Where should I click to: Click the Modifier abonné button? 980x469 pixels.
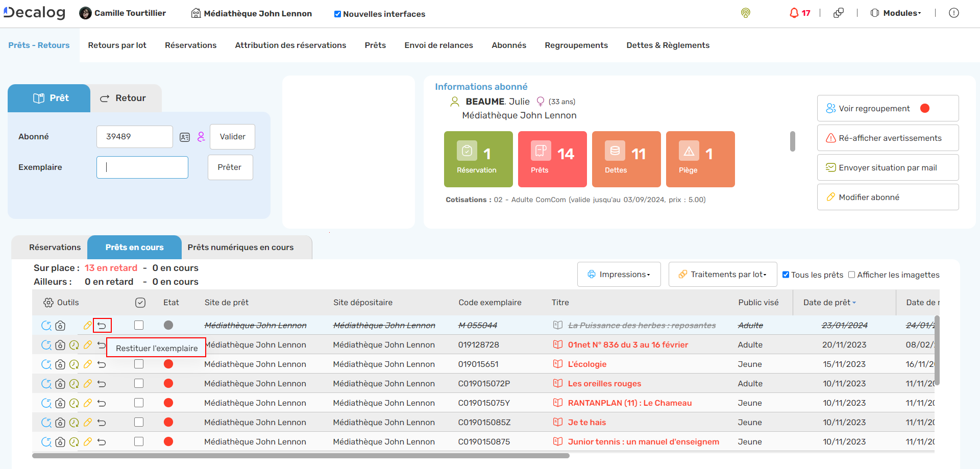click(887, 198)
